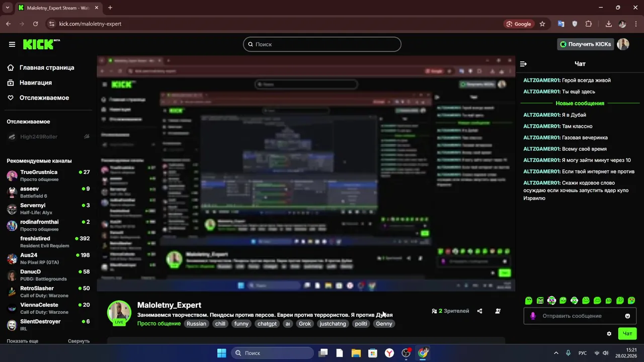The height and width of the screenshot is (362, 644).
Task: Click the justchatng tag
Action: tap(333, 324)
